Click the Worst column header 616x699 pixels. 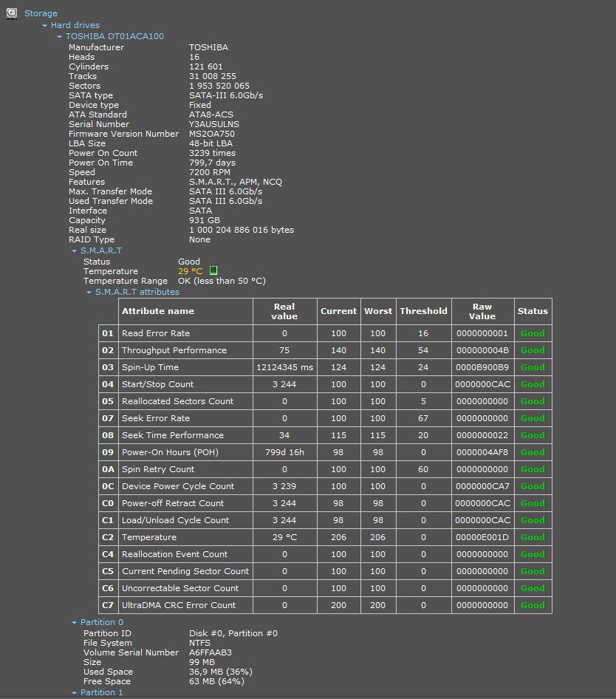tap(378, 311)
